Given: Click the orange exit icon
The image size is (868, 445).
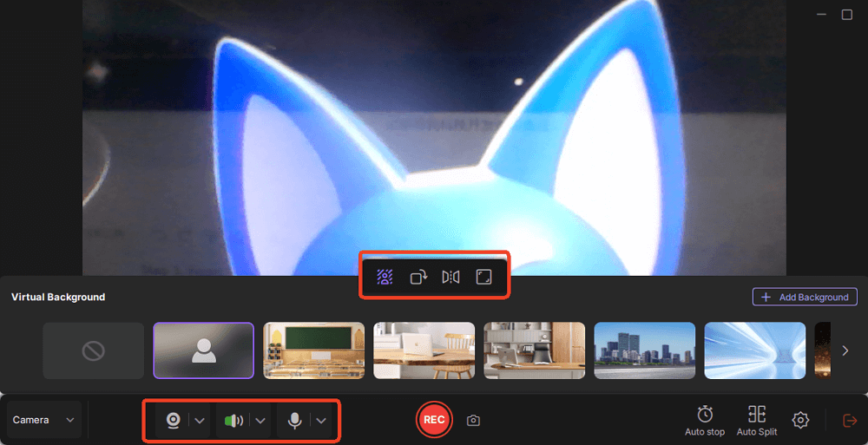Looking at the screenshot, I should [850, 420].
